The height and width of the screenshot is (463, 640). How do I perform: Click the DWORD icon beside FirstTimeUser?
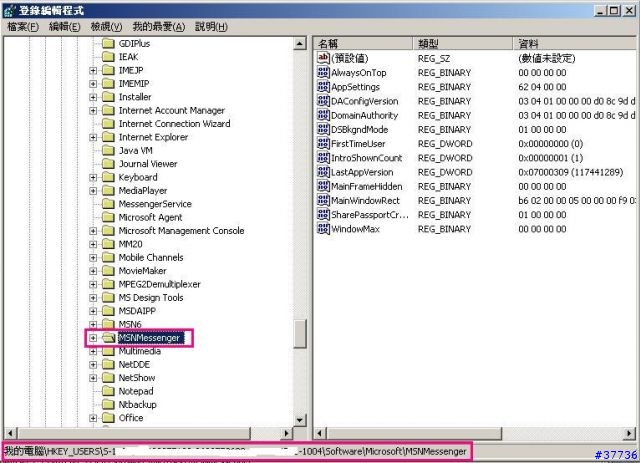[x=323, y=144]
